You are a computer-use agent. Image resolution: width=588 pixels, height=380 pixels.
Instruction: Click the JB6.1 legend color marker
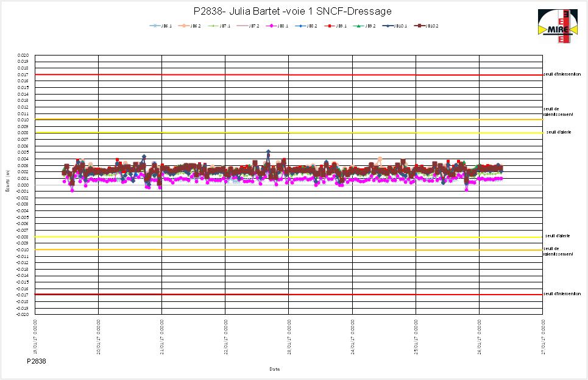[155, 26]
